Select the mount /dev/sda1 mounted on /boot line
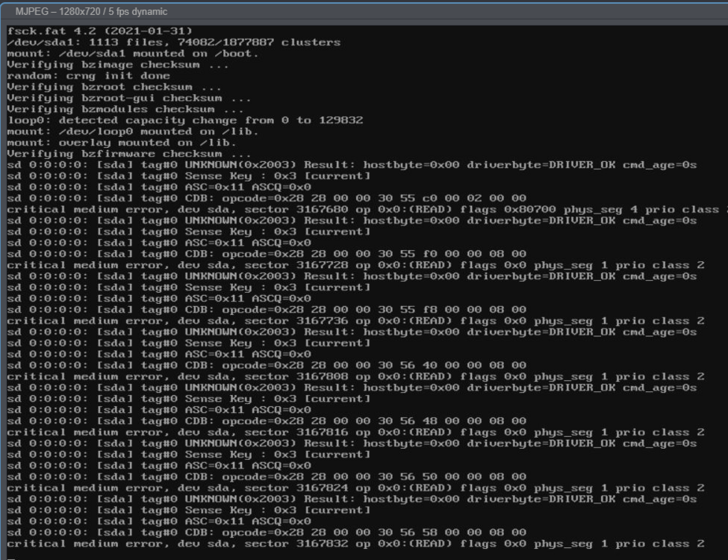The image size is (728, 560). (x=133, y=54)
